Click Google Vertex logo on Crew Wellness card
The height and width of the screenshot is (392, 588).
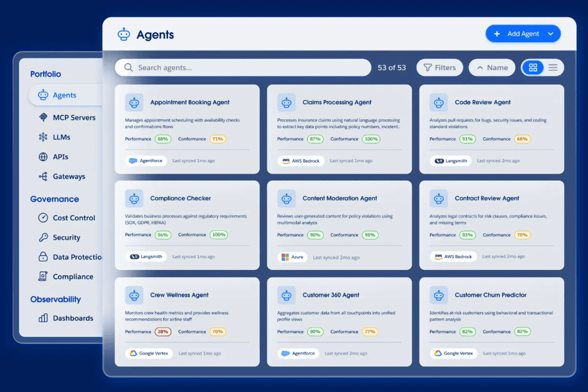tap(133, 354)
